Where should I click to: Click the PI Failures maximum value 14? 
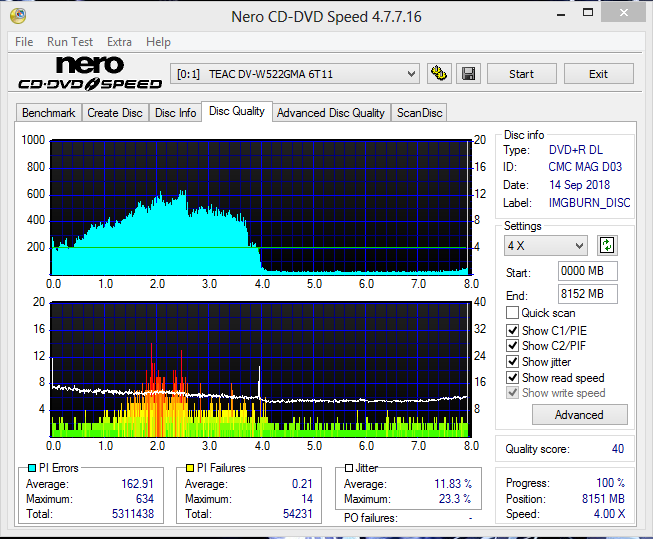(x=307, y=499)
